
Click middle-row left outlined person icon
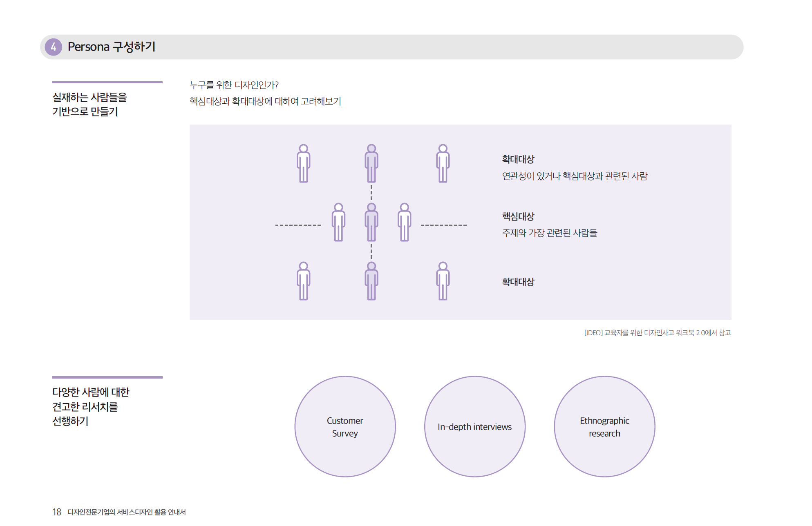click(x=338, y=223)
